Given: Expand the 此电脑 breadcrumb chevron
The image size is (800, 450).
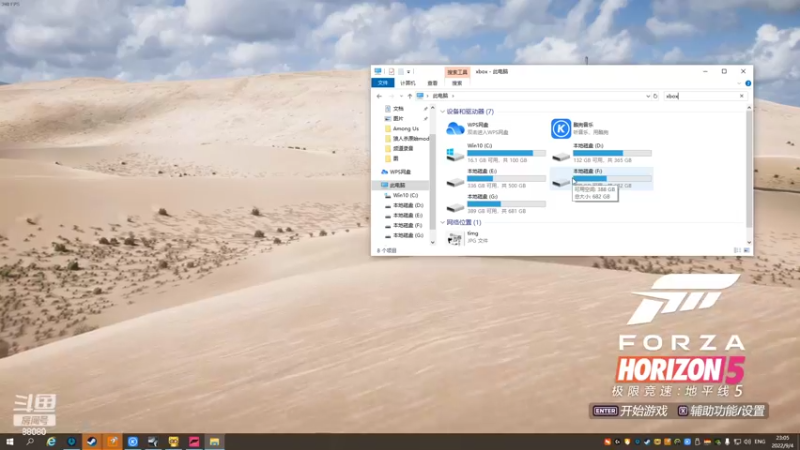Looking at the screenshot, I should [453, 96].
